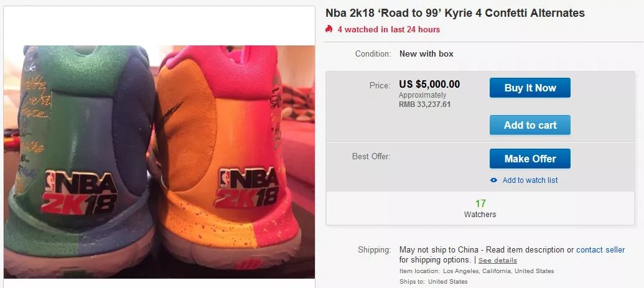Click the eye icon beside watch list
The width and height of the screenshot is (644, 288).
494,180
